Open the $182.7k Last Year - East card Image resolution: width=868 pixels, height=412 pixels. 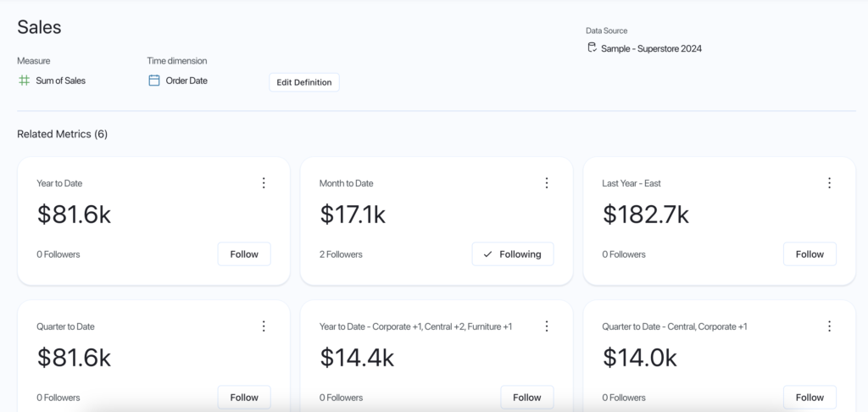645,215
